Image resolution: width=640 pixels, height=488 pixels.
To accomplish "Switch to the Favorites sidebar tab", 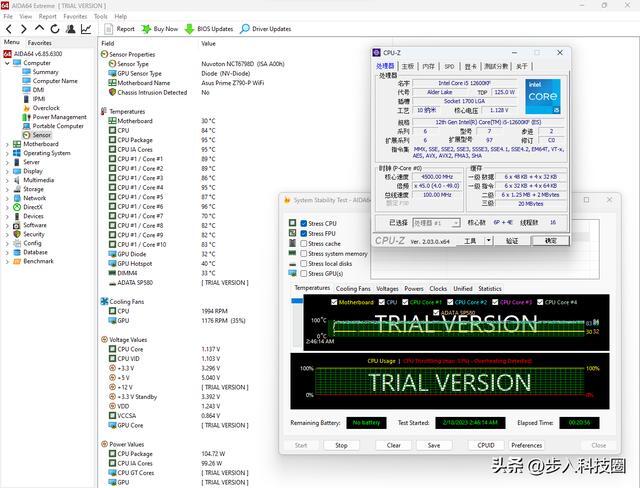I will click(x=40, y=43).
